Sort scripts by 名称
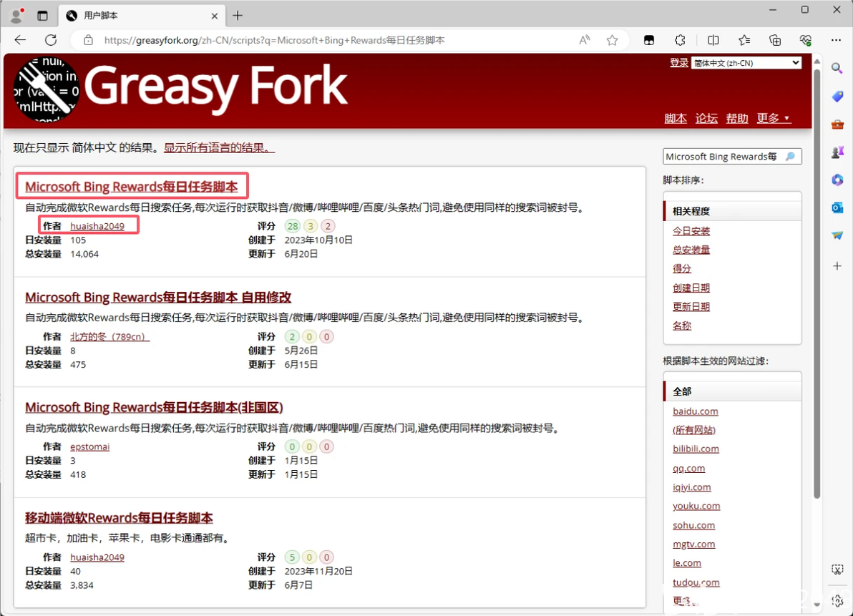The image size is (853, 616). click(x=682, y=326)
